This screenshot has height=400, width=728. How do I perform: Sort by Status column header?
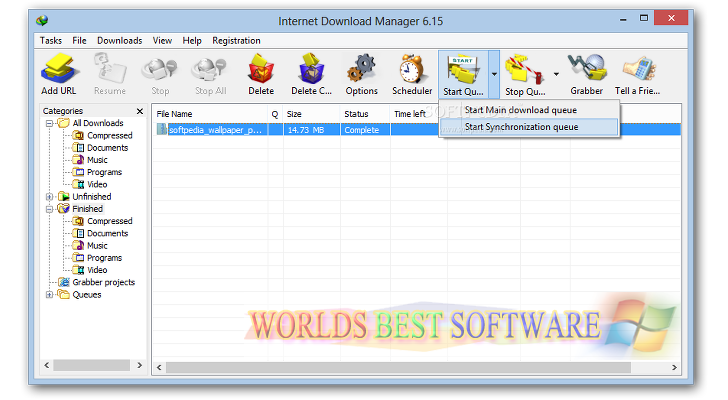coord(365,114)
